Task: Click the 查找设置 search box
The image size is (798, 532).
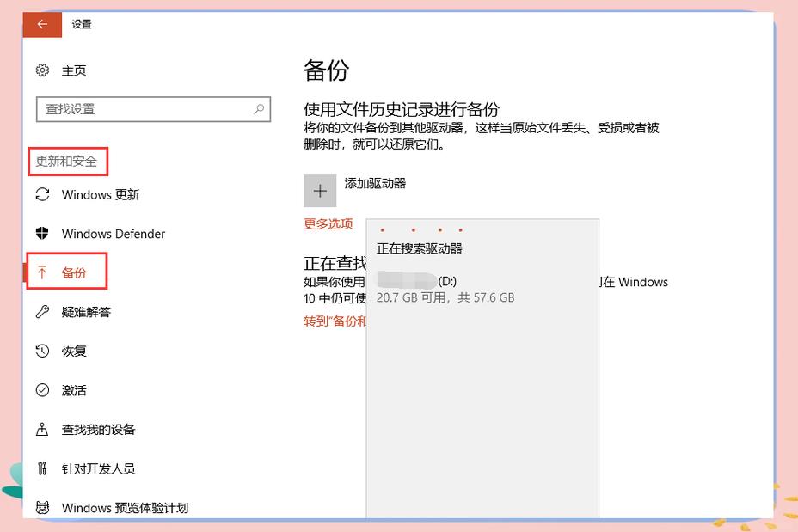Action: [x=153, y=109]
